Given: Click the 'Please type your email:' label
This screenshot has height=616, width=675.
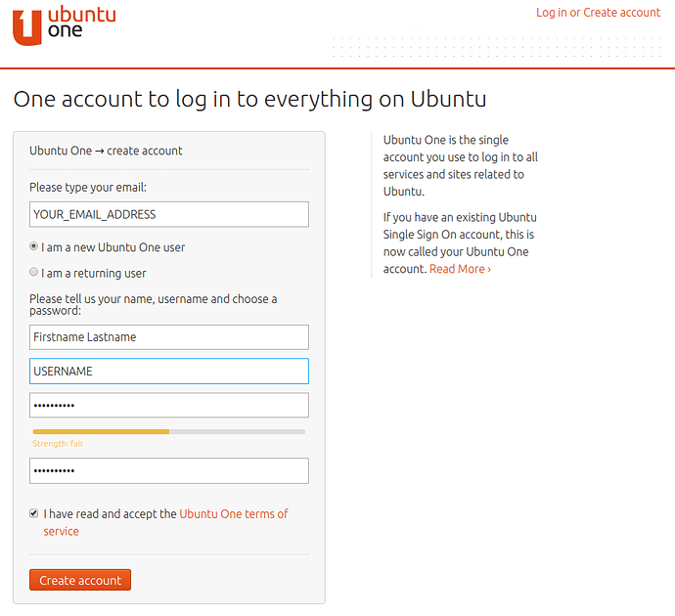Looking at the screenshot, I should 88,187.
